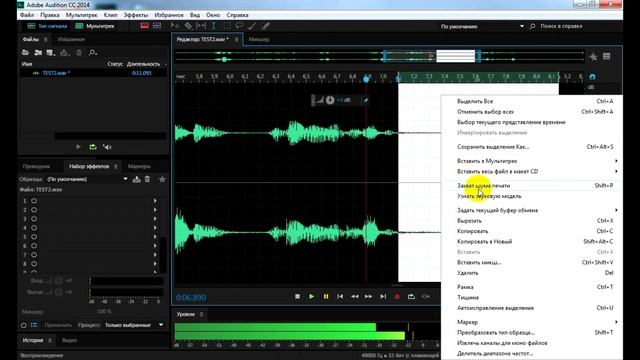Select the Lasso selection tool

[x=239, y=26]
